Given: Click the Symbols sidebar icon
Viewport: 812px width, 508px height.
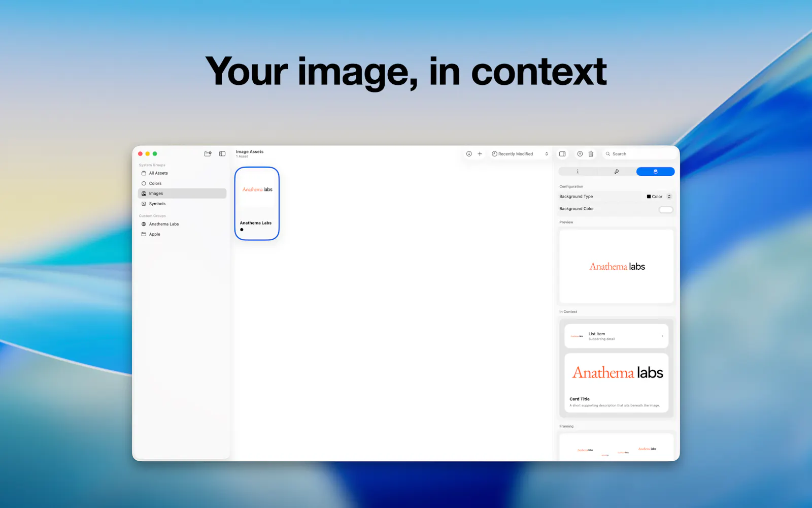Looking at the screenshot, I should (144, 204).
